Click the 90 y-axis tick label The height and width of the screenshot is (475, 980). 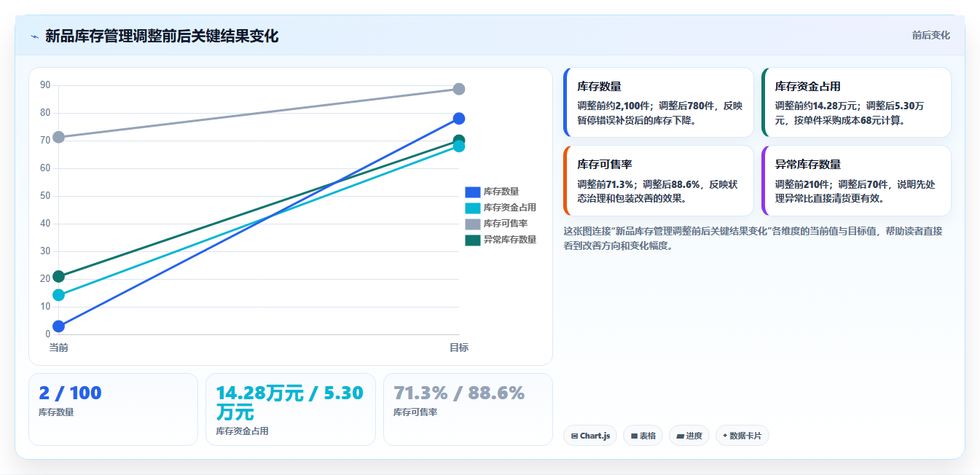point(45,85)
